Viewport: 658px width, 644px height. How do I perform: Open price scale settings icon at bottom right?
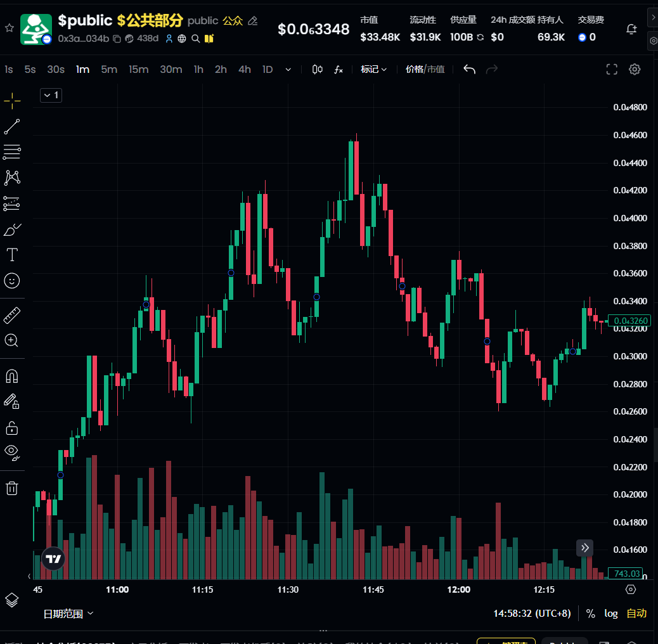pyautogui.click(x=630, y=589)
